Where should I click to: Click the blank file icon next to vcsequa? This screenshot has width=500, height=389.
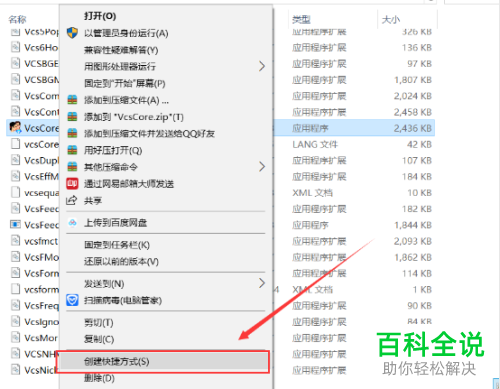click(x=15, y=192)
